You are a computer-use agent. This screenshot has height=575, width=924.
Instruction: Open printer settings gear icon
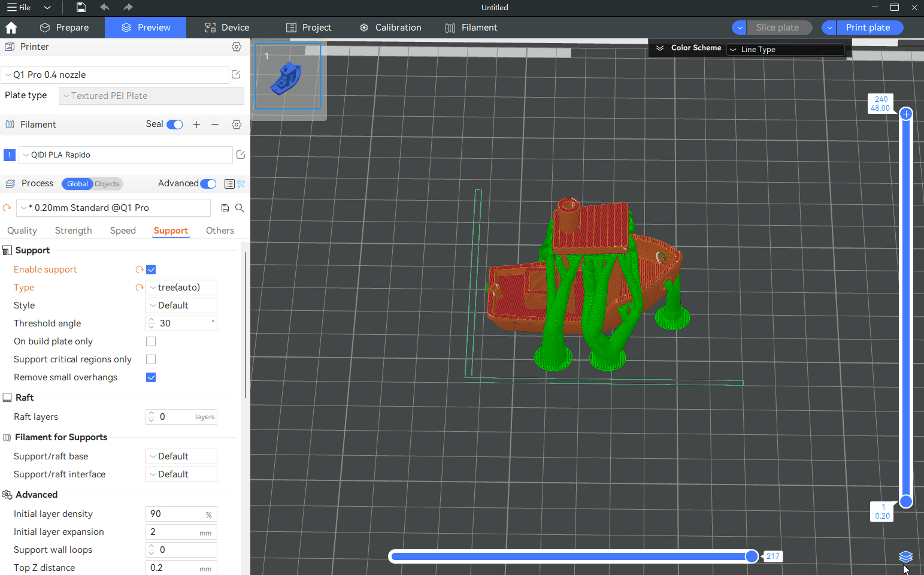(237, 47)
